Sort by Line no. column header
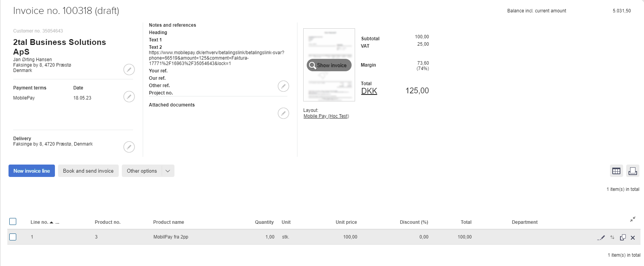The image size is (644, 266). [x=39, y=222]
